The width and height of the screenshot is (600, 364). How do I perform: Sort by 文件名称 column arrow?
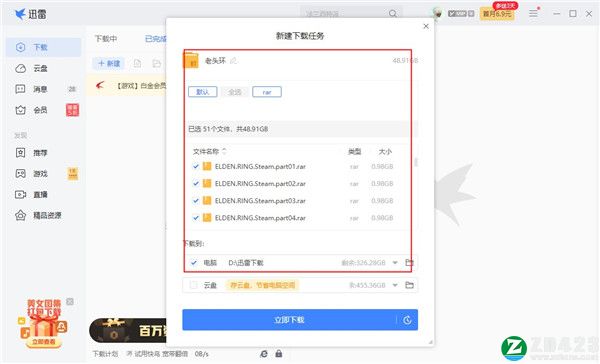tap(224, 151)
